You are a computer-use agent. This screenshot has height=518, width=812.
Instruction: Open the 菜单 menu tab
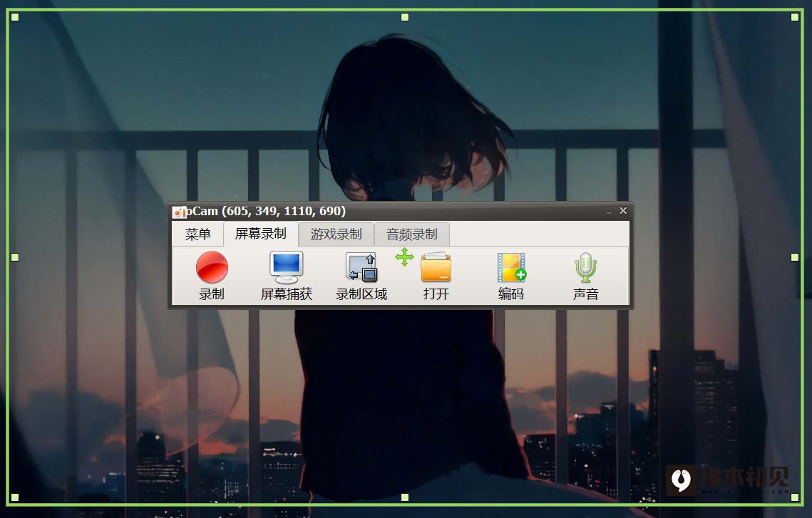(197, 234)
